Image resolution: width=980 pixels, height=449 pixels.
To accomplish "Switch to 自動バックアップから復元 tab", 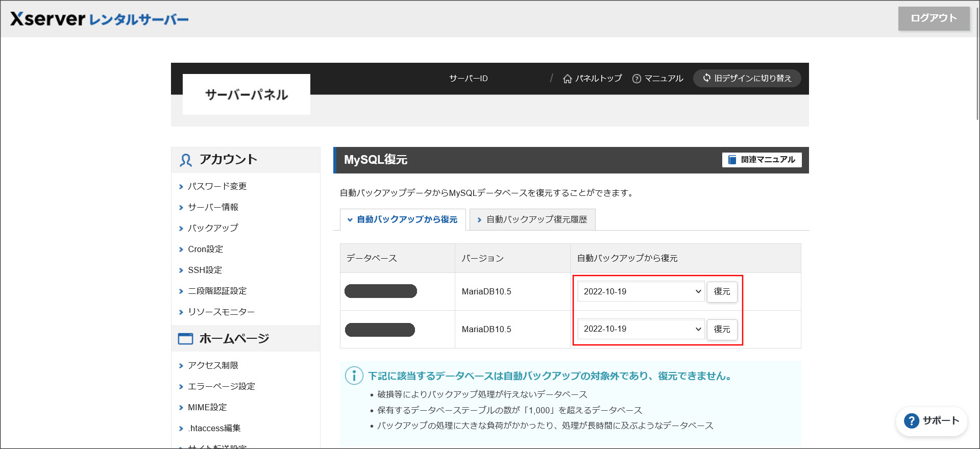I will (x=403, y=219).
